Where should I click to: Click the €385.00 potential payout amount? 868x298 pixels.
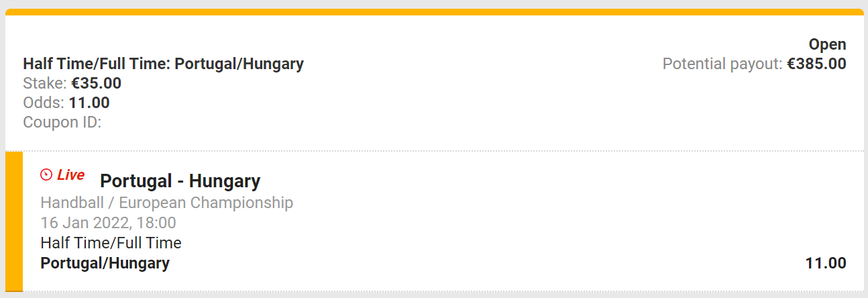point(816,64)
